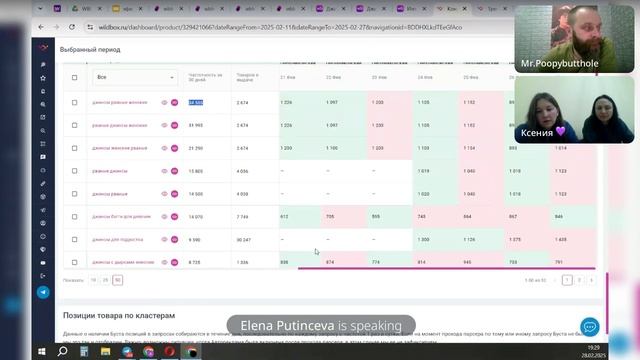Open the browser tab search chevron
Screen dimensions: 640x360
pyautogui.click(x=40, y=8)
